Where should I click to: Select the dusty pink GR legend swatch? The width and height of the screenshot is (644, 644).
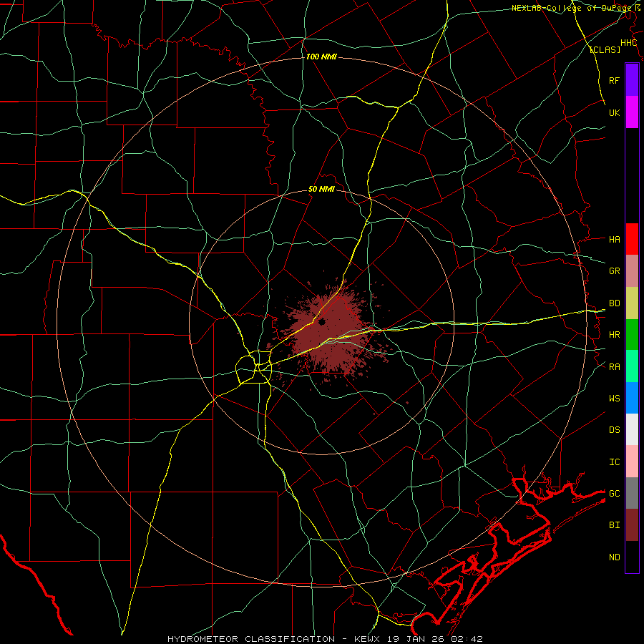(x=632, y=270)
